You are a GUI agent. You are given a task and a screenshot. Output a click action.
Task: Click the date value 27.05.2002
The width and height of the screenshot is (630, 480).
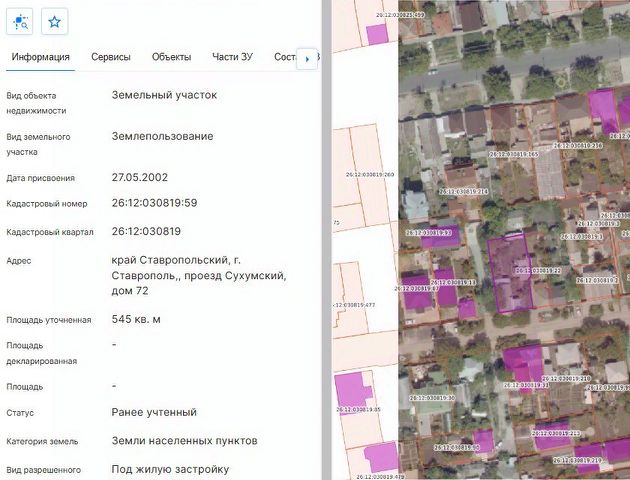click(140, 177)
